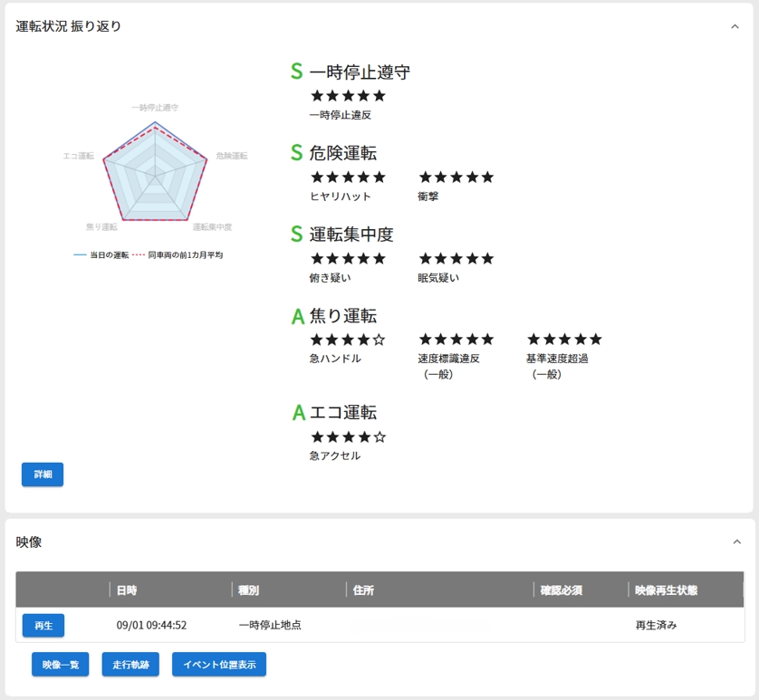Image resolution: width=759 pixels, height=700 pixels.
Task: Collapse the 運転状況 振り返り panel
Action: point(735,27)
